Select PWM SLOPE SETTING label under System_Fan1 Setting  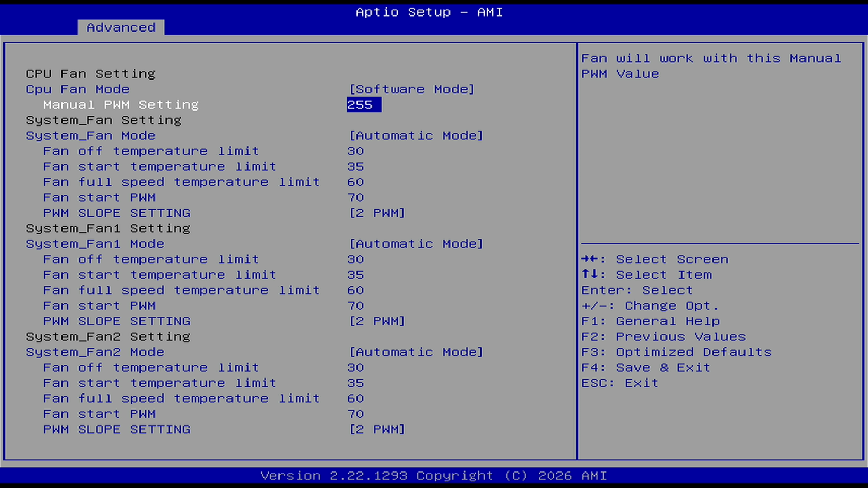coord(117,321)
